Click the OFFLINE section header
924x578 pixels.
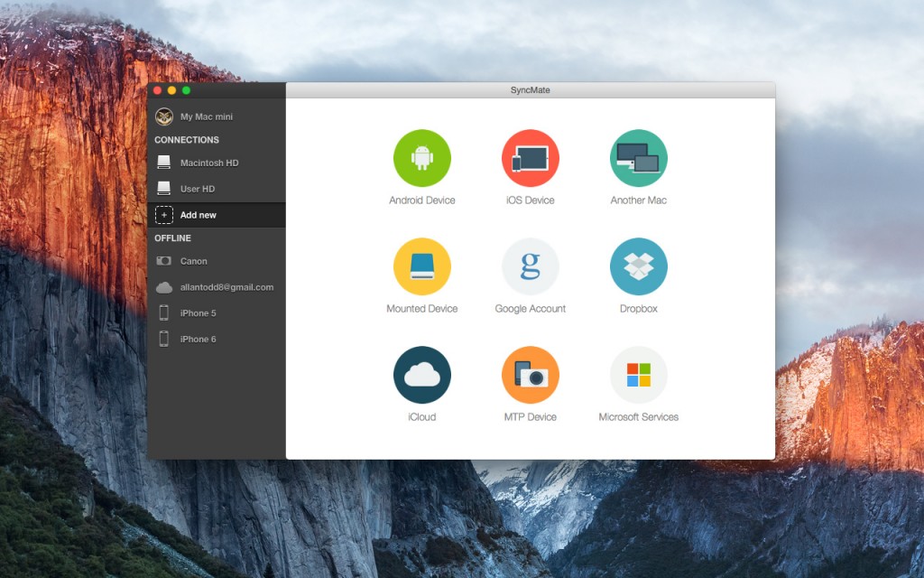tap(172, 238)
